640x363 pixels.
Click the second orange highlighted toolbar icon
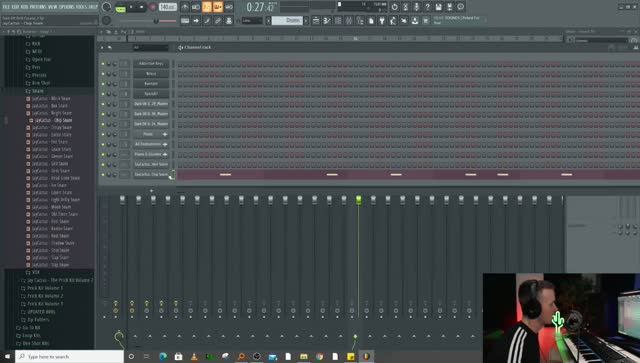point(218,7)
